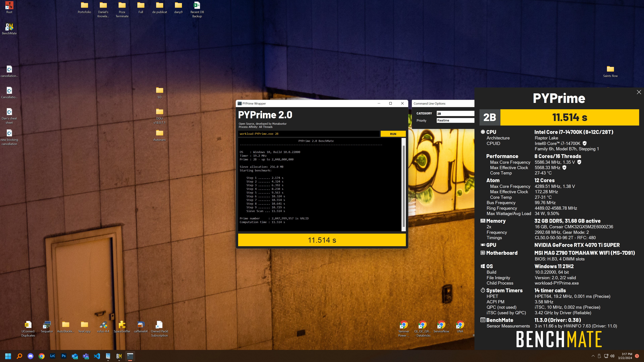
Task: Select Dan's cheat sheet C# file
Action: coord(9,116)
